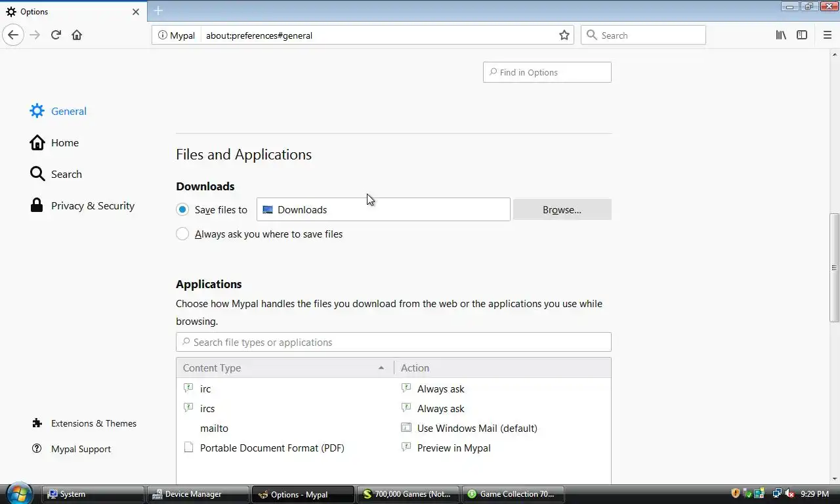
Task: Open the Library icon in toolbar
Action: (x=781, y=35)
